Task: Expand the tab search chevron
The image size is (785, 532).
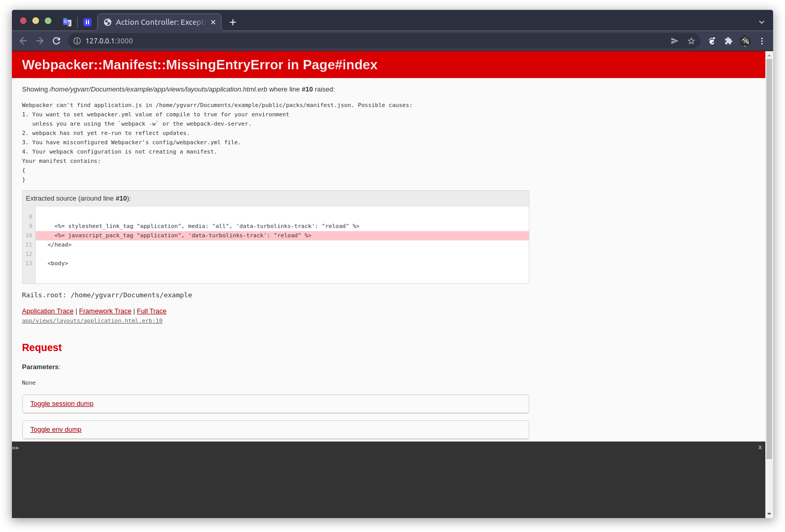Action: click(762, 22)
